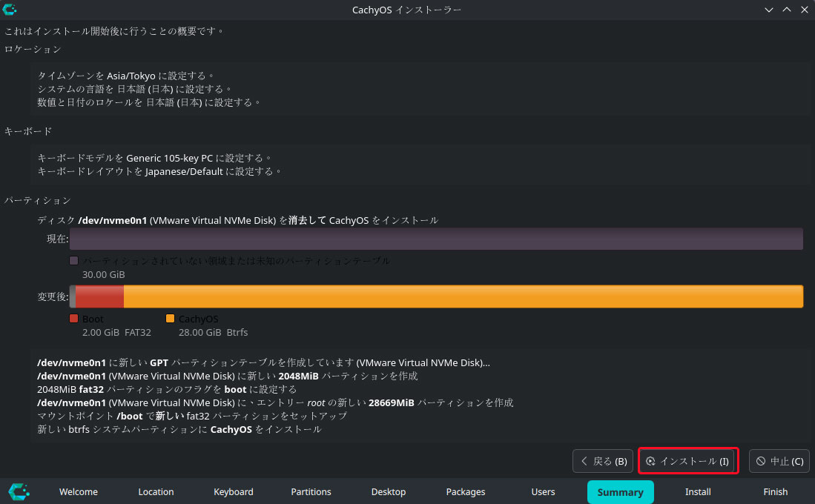Click the red Boot partition color swatch
The image size is (815, 504).
[x=74, y=319]
